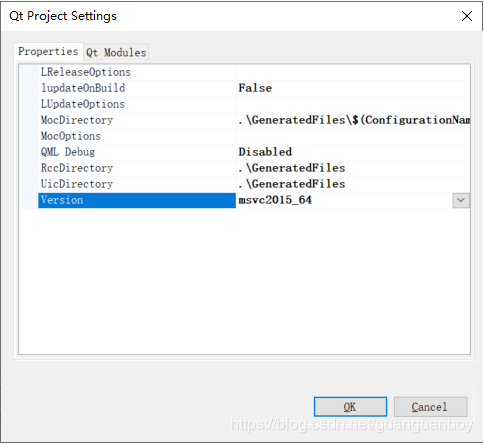484x445 pixels.
Task: Expand the Version dropdown arrow
Action: (x=461, y=200)
